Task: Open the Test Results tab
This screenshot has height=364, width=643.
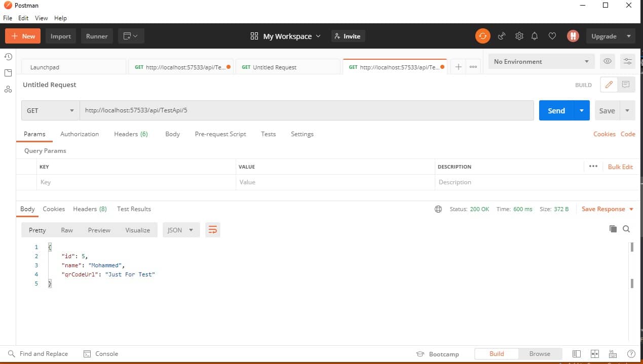Action: pos(134,209)
